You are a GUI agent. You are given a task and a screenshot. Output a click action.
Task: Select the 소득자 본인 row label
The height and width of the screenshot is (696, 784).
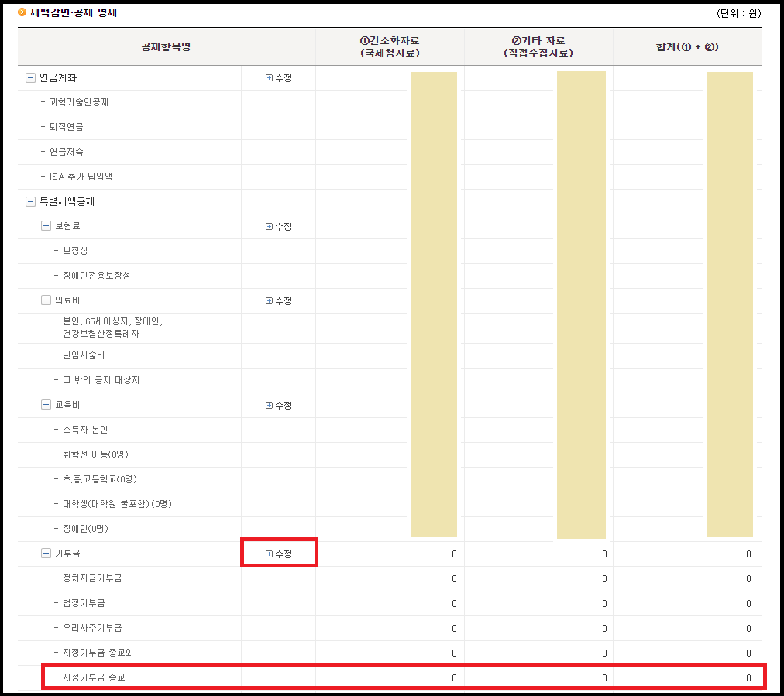coord(85,430)
